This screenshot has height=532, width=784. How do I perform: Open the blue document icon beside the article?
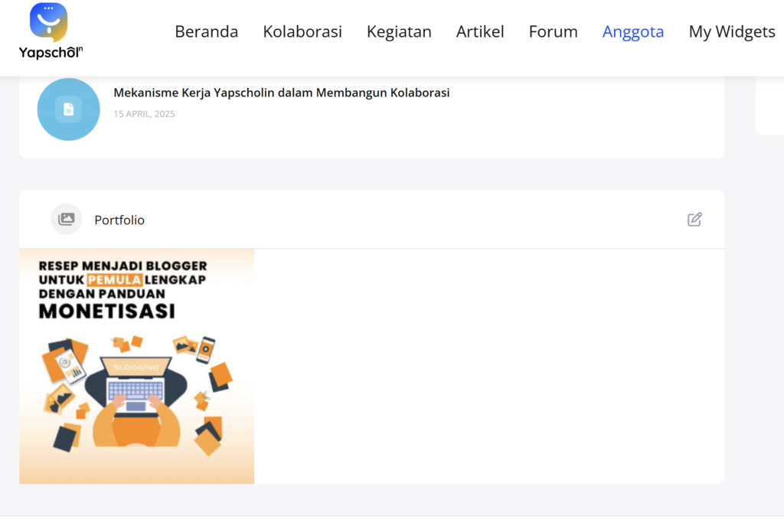68,109
